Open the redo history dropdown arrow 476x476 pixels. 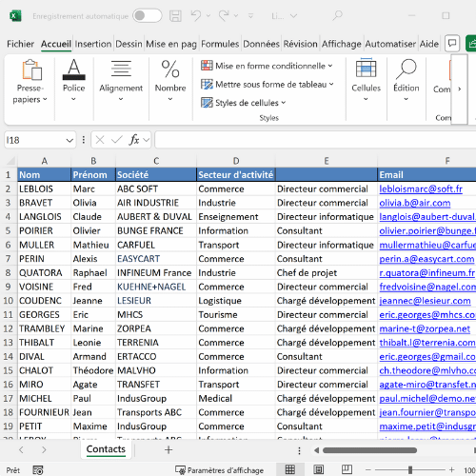pyautogui.click(x=236, y=15)
